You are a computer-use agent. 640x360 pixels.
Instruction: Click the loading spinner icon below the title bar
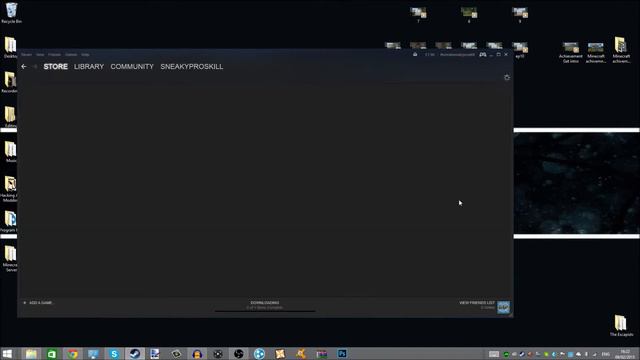click(507, 77)
